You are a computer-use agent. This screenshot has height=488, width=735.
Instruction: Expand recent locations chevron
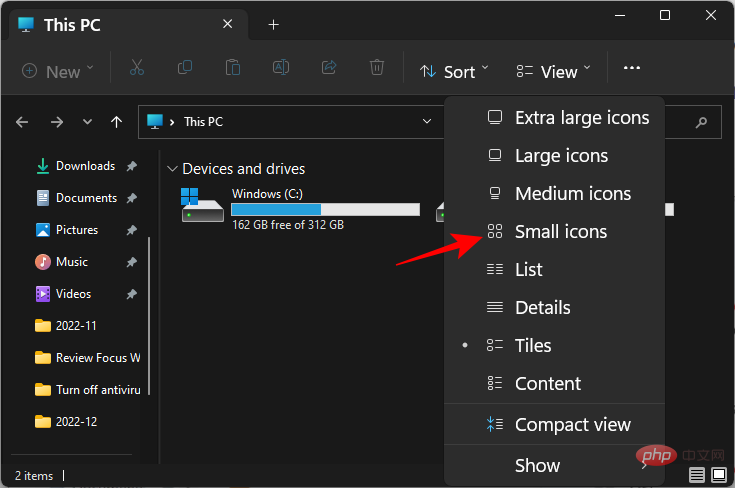click(87, 122)
